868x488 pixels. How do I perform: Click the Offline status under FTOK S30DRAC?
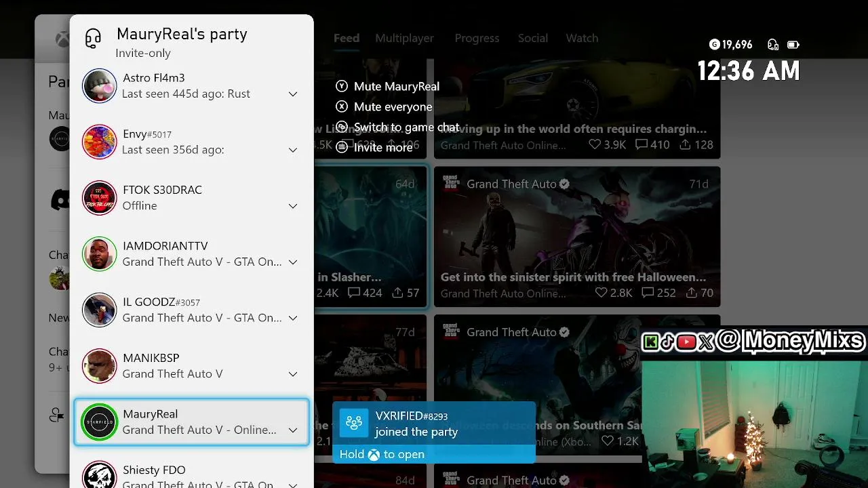pos(140,206)
